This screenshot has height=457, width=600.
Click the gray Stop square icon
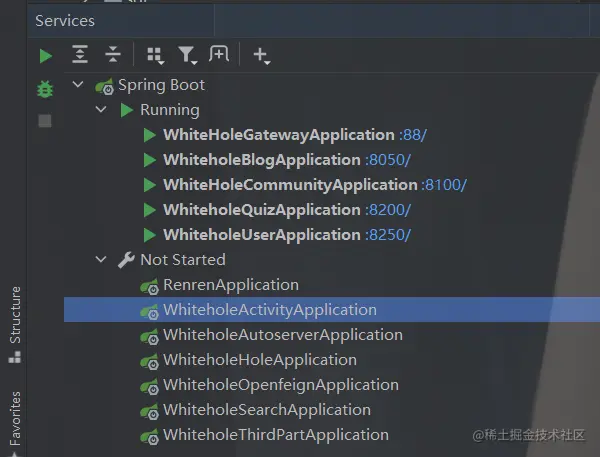(45, 121)
